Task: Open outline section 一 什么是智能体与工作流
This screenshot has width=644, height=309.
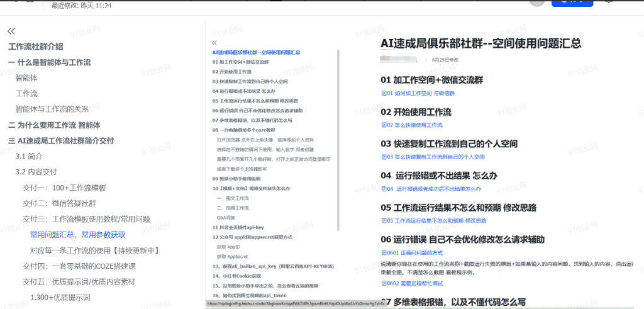Action: click(x=50, y=62)
